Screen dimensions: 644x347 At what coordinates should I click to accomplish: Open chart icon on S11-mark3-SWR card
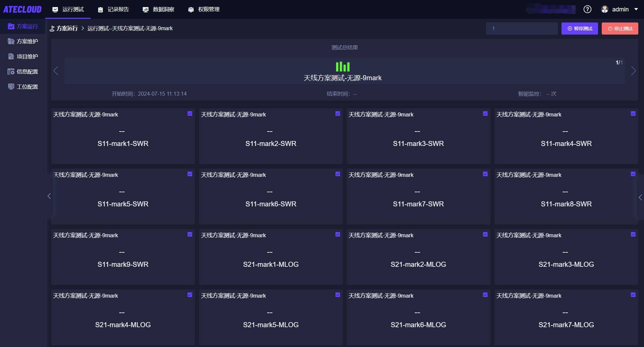[485, 114]
